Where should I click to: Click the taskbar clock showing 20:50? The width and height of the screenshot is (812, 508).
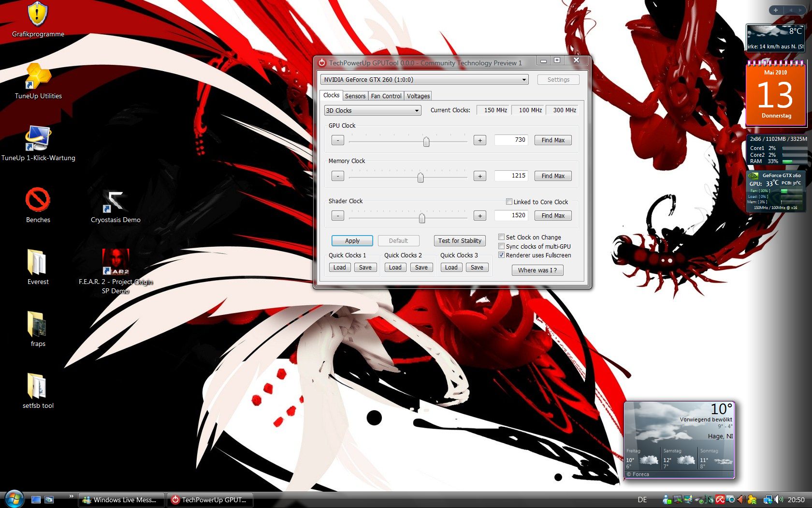tap(796, 500)
